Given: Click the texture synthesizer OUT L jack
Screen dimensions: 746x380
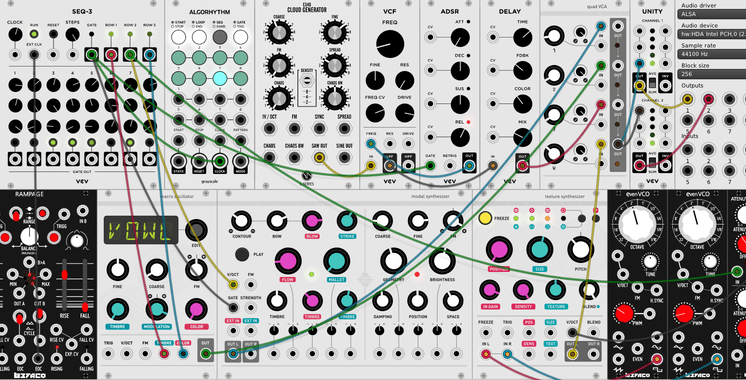Looking at the screenshot, I should pyautogui.click(x=572, y=353).
